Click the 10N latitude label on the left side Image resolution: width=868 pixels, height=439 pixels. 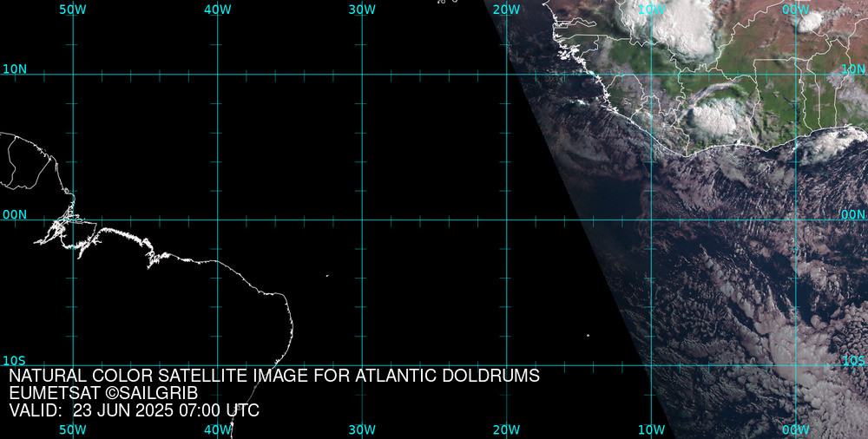[15, 69]
